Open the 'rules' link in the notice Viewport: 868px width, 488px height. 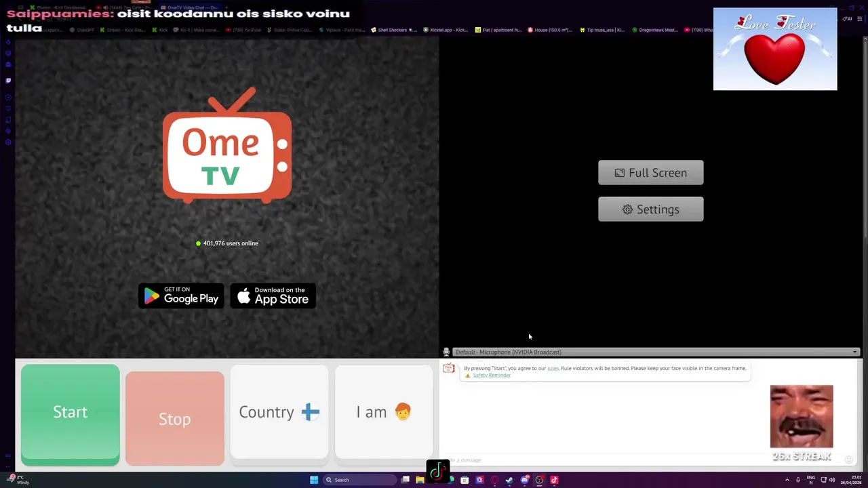point(553,368)
